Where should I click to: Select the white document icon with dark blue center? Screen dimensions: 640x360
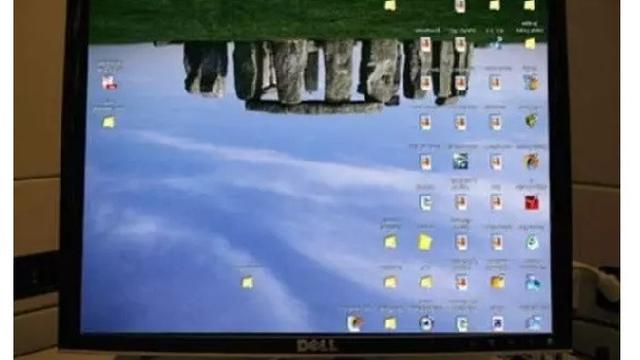[x=498, y=324]
